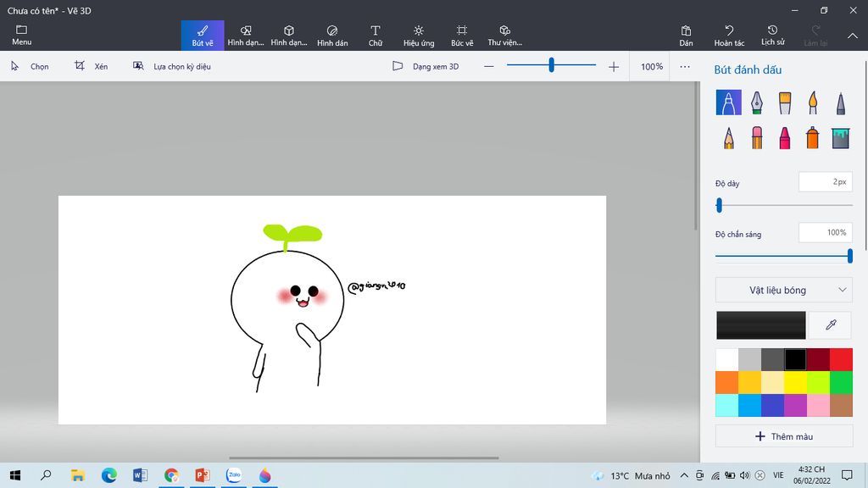Select the Calligraphy pen brush

(x=756, y=103)
